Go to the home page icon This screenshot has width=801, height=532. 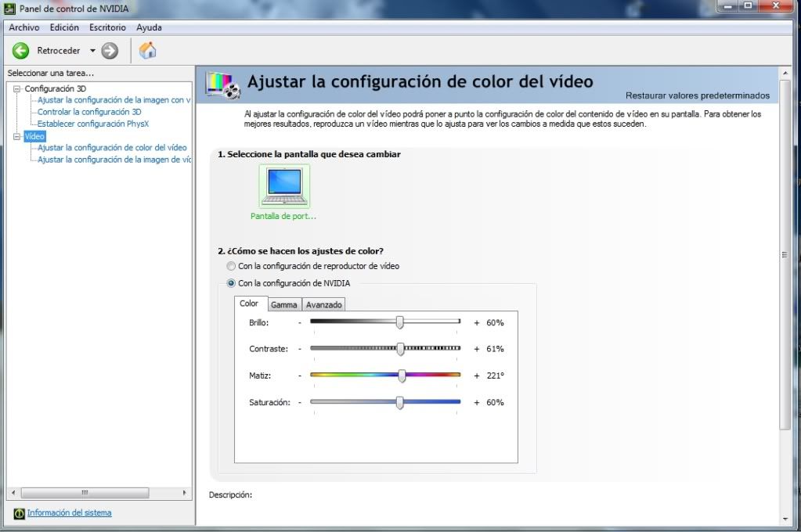tap(147, 50)
